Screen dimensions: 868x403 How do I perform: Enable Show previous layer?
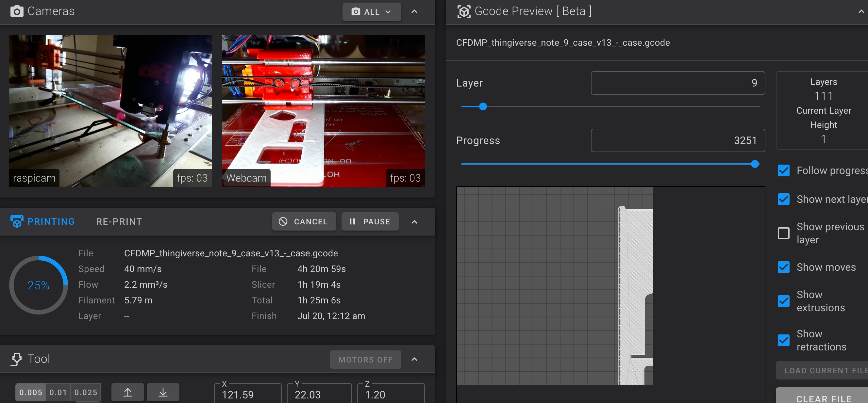pos(784,233)
